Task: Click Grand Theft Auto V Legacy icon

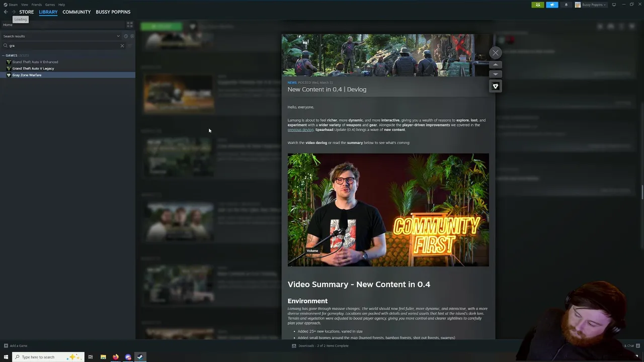Action: coord(9,68)
